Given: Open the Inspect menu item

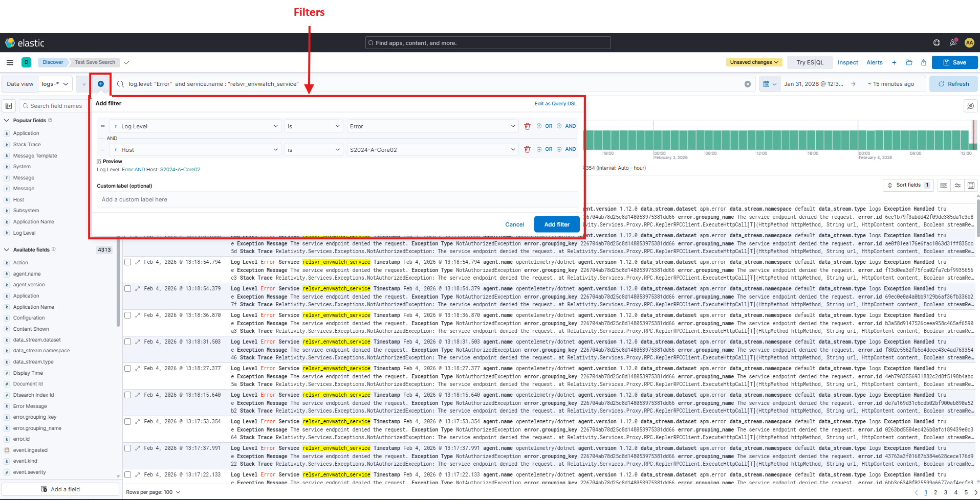Looking at the screenshot, I should tap(847, 62).
